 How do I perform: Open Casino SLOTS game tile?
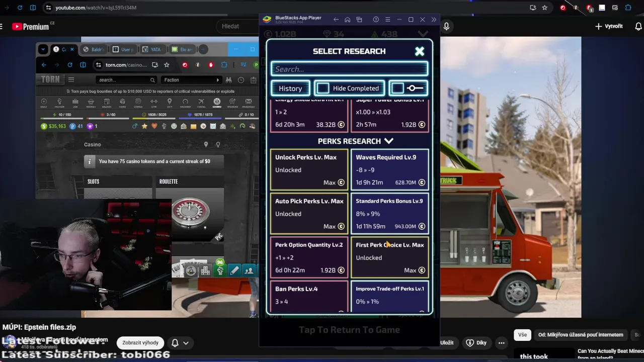coord(118,187)
